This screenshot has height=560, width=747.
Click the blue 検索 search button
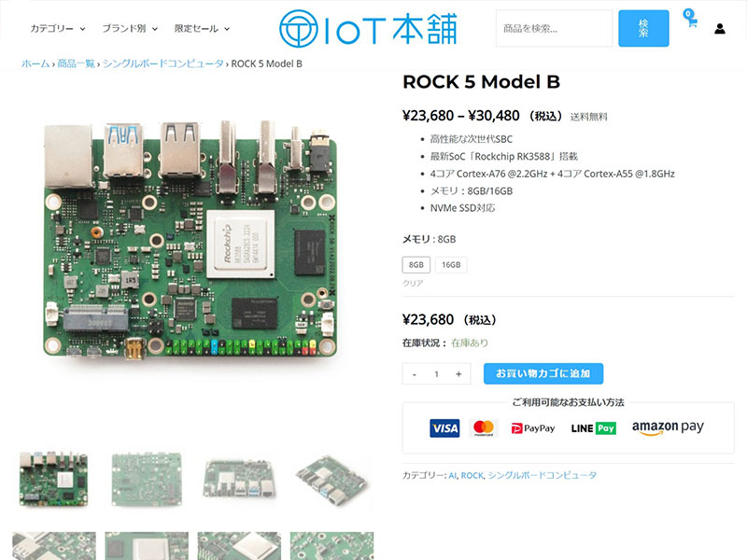pyautogui.click(x=643, y=29)
